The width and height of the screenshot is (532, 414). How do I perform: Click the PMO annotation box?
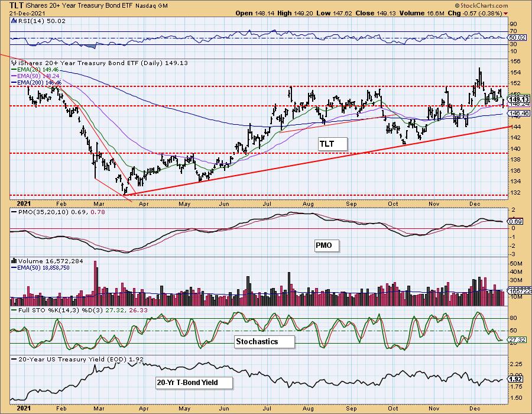click(x=327, y=245)
